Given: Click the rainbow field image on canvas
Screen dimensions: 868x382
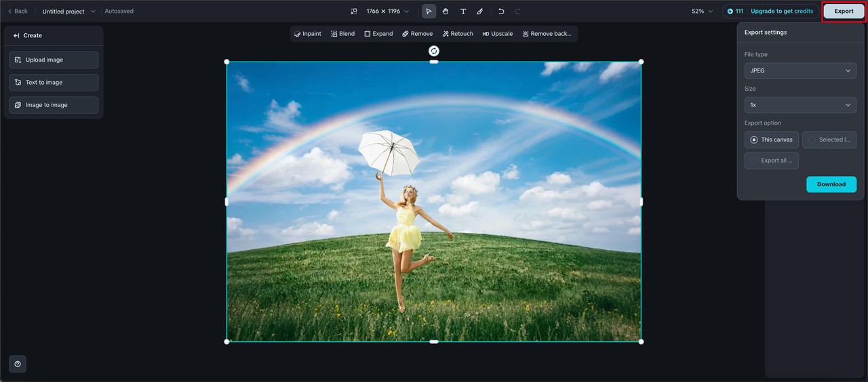Looking at the screenshot, I should (x=434, y=202).
